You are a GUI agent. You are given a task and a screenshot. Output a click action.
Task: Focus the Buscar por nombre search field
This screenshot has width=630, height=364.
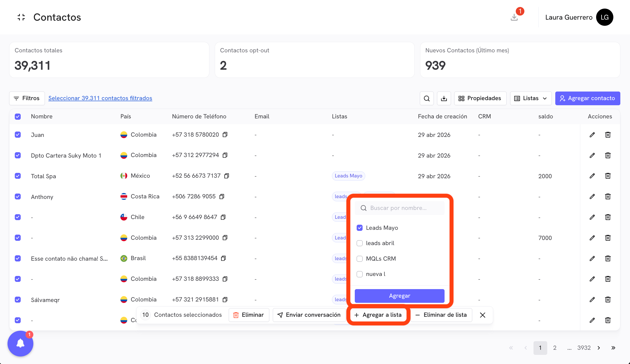point(399,208)
